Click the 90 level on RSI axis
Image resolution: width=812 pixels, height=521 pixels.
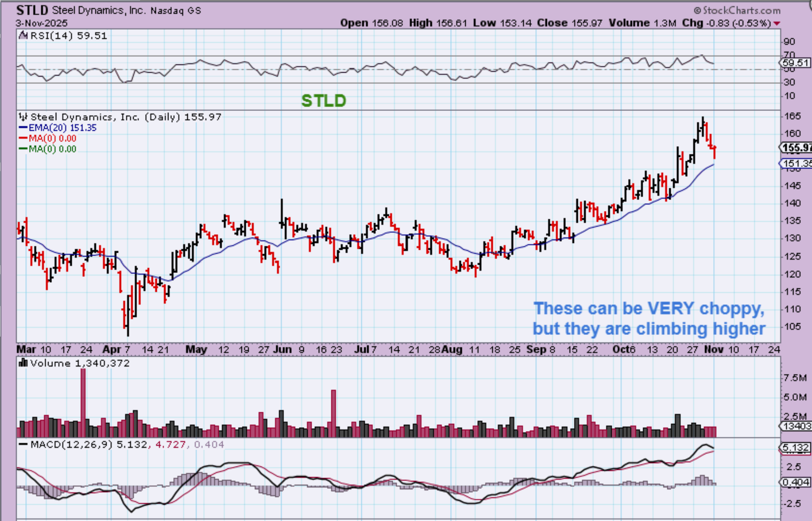[x=789, y=42]
